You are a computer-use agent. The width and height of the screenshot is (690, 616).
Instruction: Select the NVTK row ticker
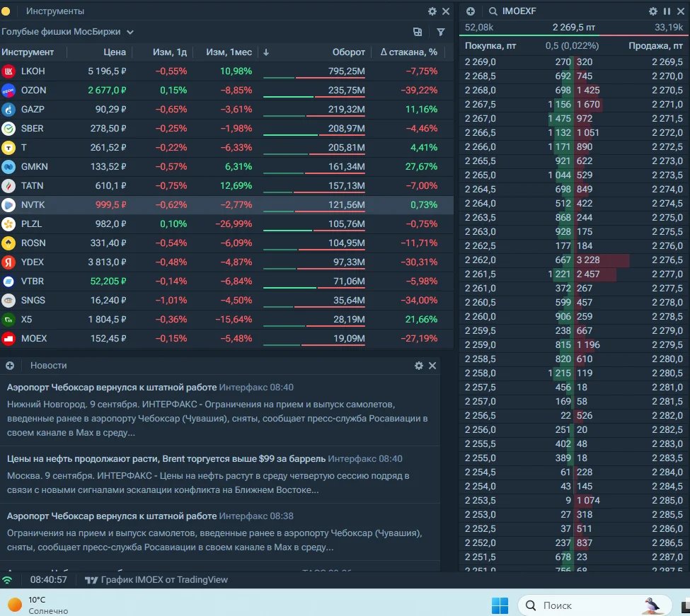(x=33, y=205)
